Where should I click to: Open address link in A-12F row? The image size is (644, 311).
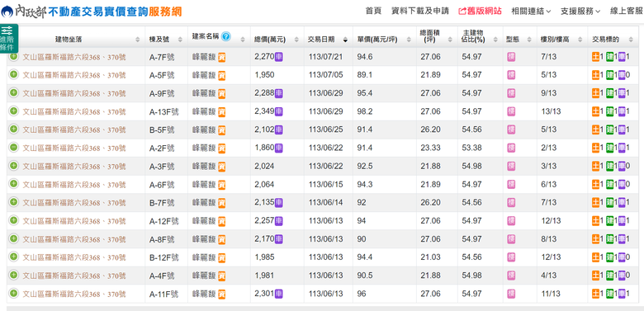tap(74, 221)
